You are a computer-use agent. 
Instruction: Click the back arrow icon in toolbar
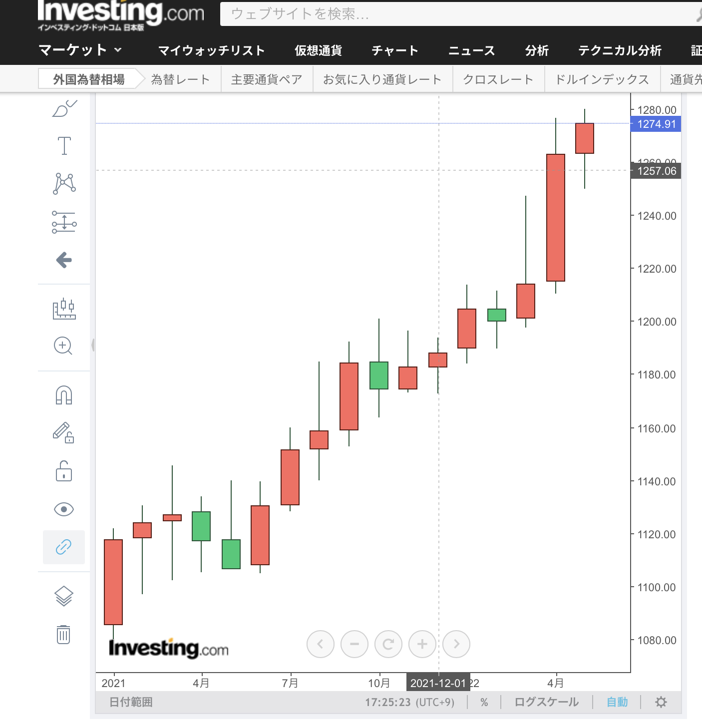click(64, 260)
